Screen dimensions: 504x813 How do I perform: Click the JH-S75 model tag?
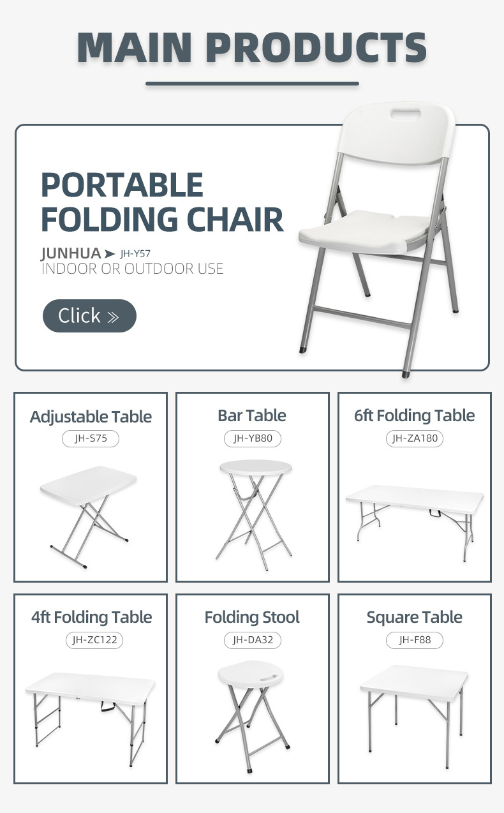(91, 438)
